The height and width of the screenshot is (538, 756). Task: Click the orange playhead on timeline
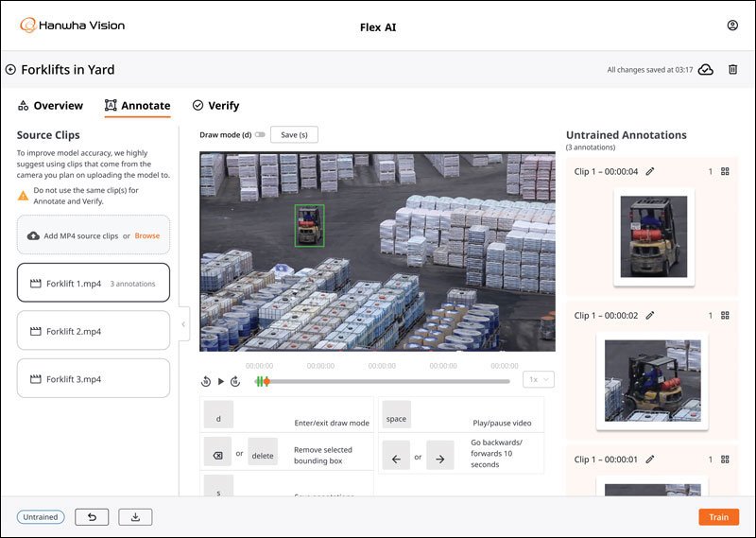266,381
